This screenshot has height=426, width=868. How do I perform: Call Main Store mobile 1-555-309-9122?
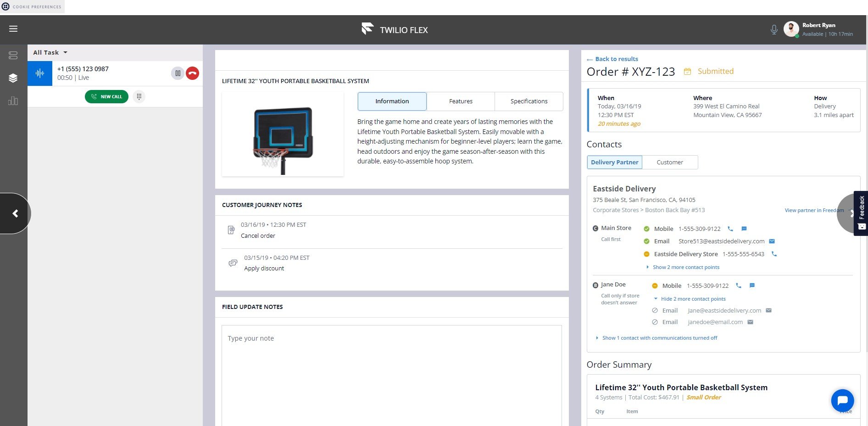[730, 229]
